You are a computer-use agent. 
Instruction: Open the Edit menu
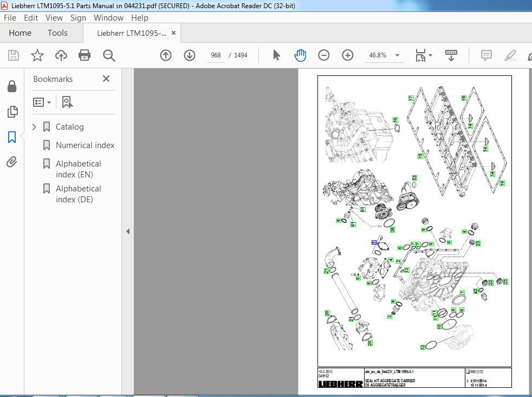[31, 18]
